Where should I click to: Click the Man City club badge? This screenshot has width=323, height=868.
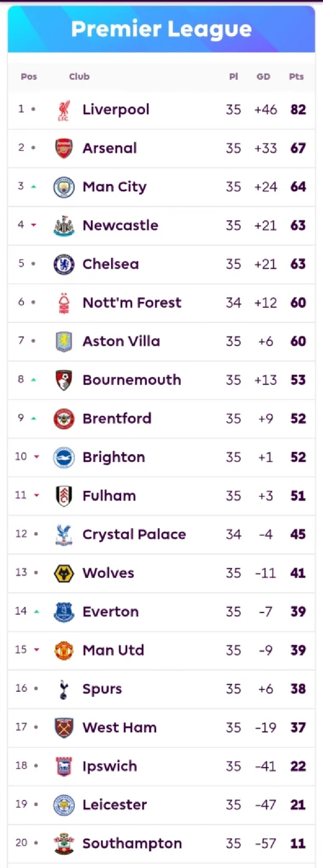tap(64, 187)
